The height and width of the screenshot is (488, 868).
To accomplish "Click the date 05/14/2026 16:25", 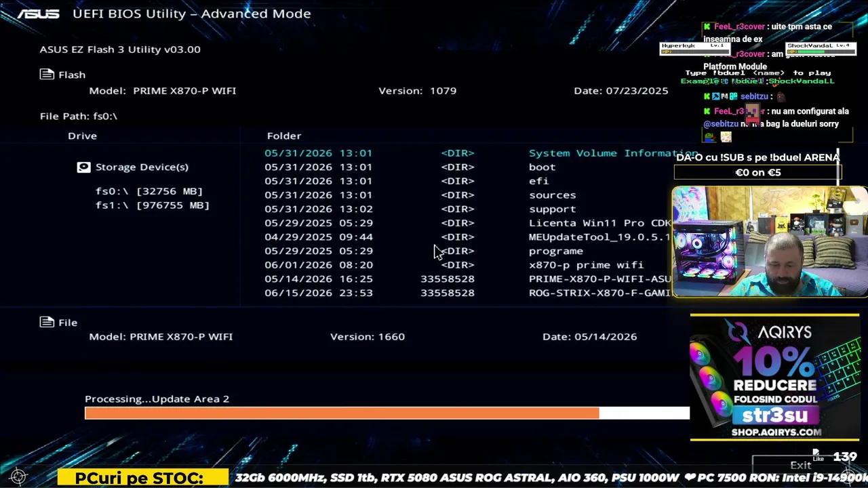I will click(318, 279).
